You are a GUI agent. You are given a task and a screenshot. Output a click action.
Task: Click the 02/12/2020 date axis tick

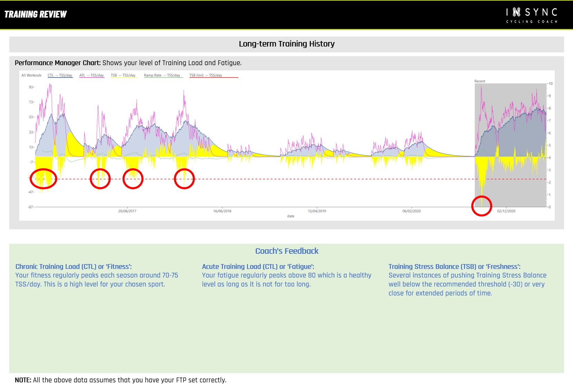(506, 211)
